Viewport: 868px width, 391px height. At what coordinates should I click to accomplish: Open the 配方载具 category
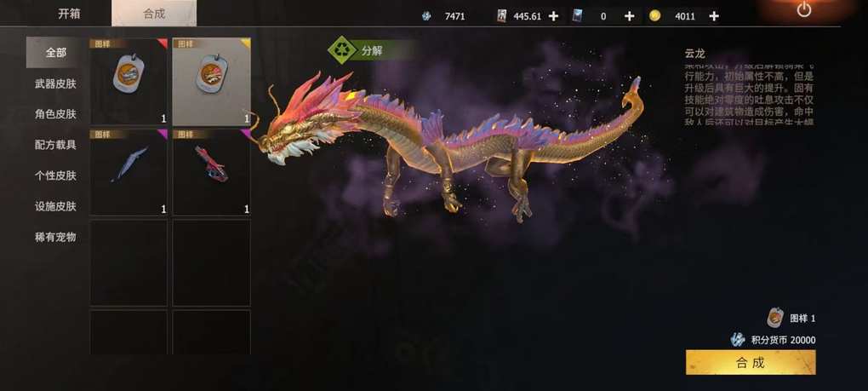56,145
